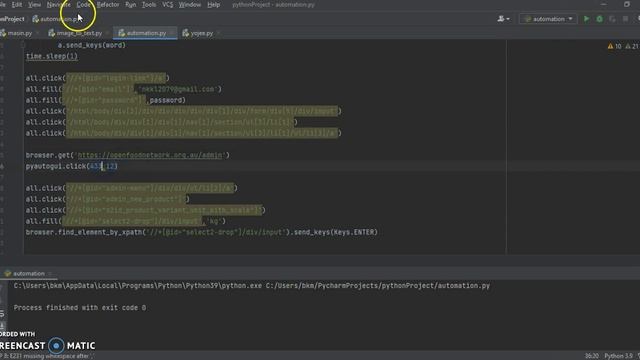
Task: Open the Edit menu
Action: [17, 4]
